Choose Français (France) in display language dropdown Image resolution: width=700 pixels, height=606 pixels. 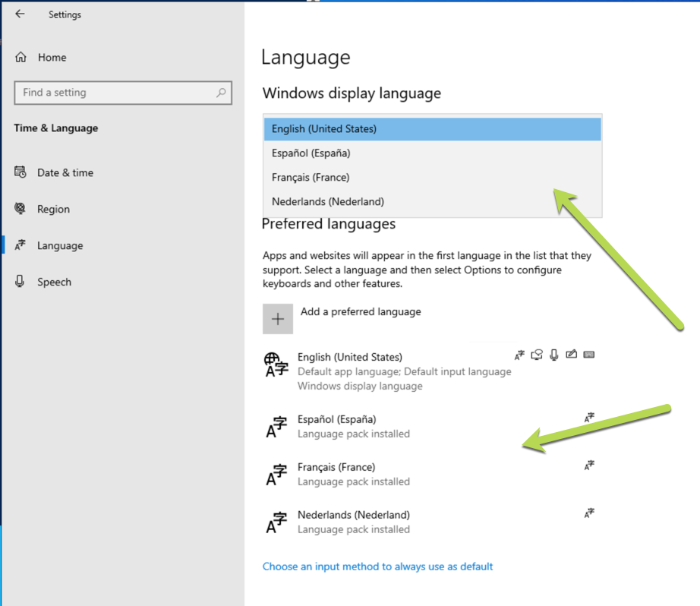432,177
